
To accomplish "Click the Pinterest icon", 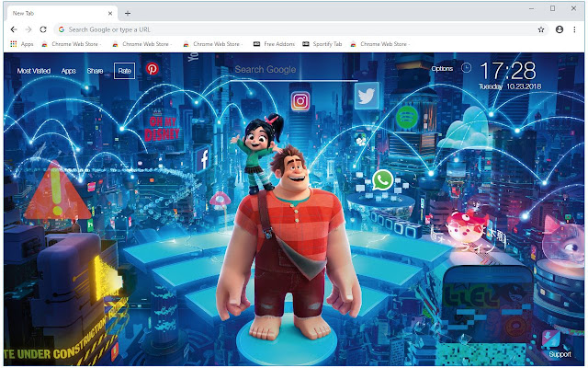I will pyautogui.click(x=152, y=69).
